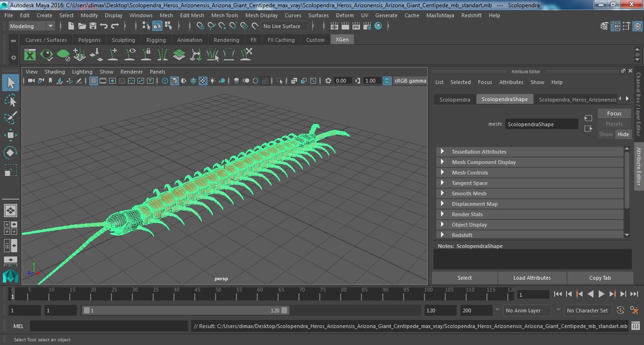Click the Undo arrow icon
644x345 pixels.
point(104,26)
